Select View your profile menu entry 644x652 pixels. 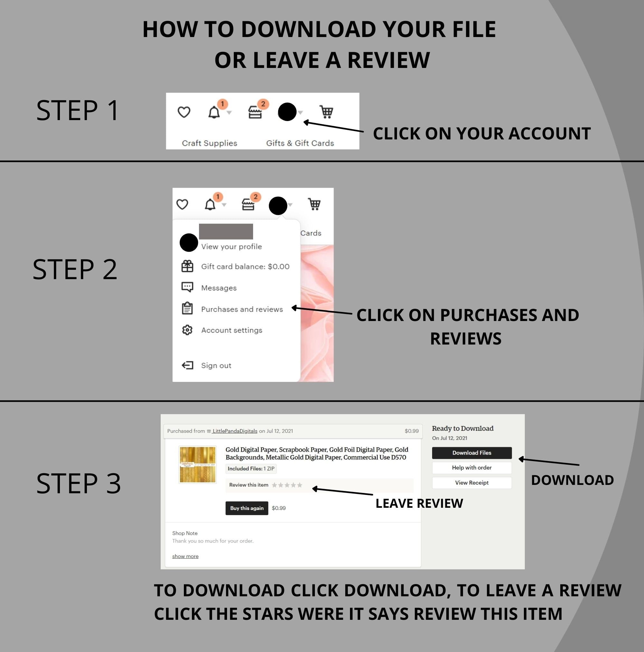[x=231, y=246]
